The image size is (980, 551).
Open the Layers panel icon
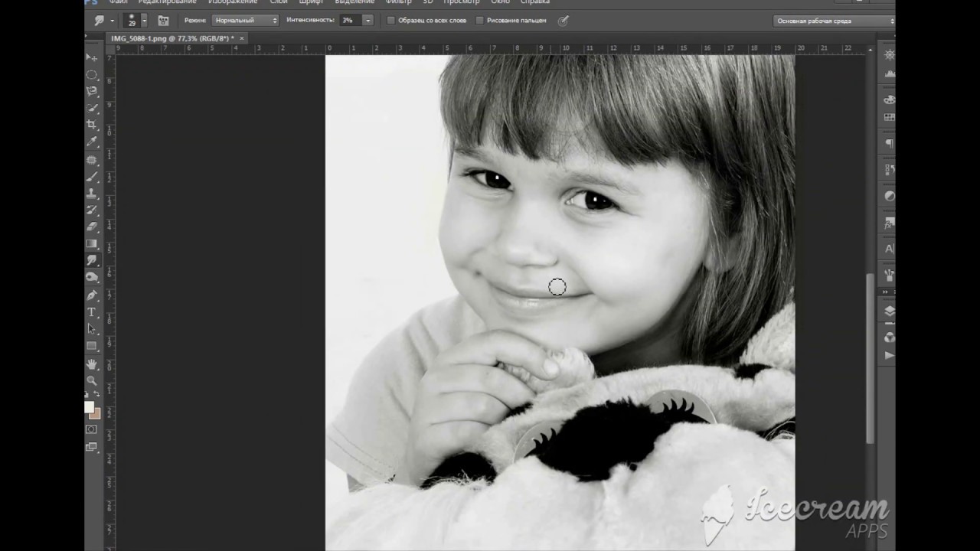pyautogui.click(x=889, y=311)
